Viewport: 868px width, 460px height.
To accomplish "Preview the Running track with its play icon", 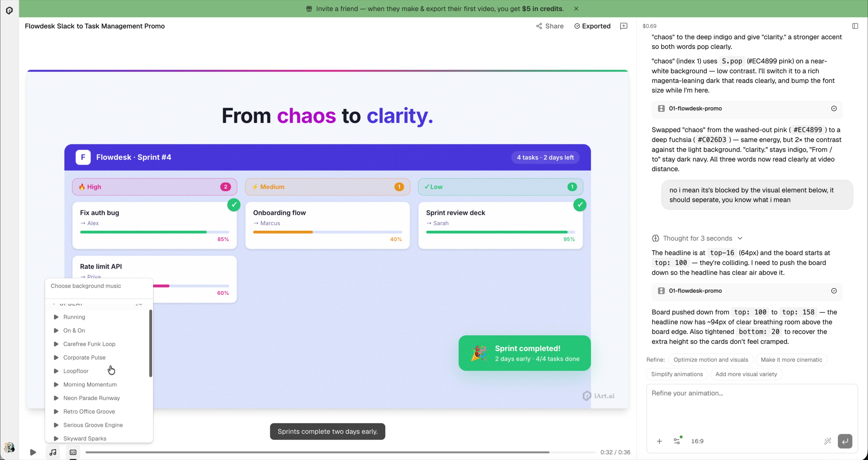I will point(56,317).
